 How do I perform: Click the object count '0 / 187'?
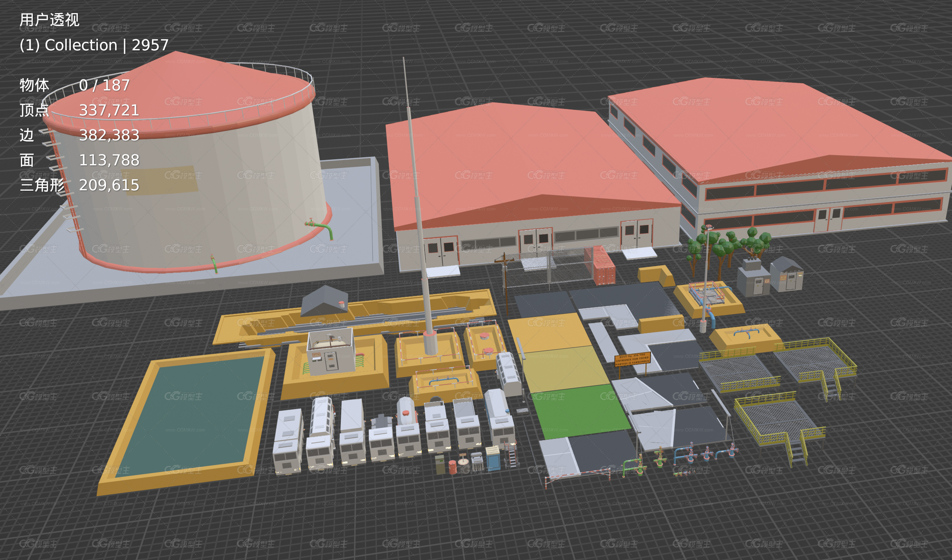[x=104, y=85]
